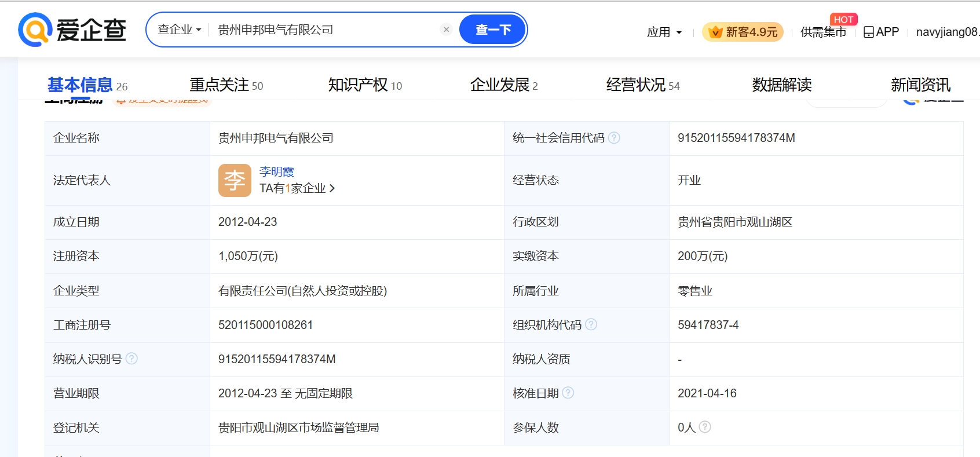
Task: Click the help icon next to 统一社会信用代码
Action: click(615, 138)
